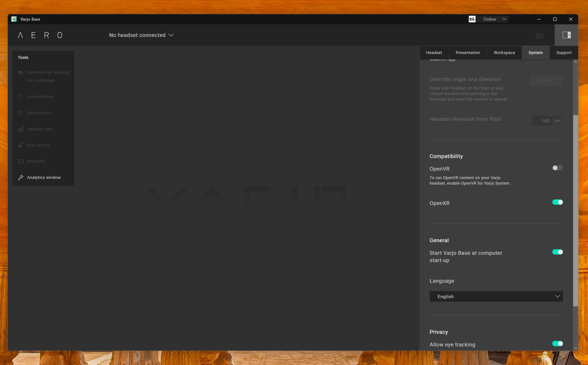588x365 pixels.
Task: Click the wrench icon for Analytics window
Action: pos(21,178)
